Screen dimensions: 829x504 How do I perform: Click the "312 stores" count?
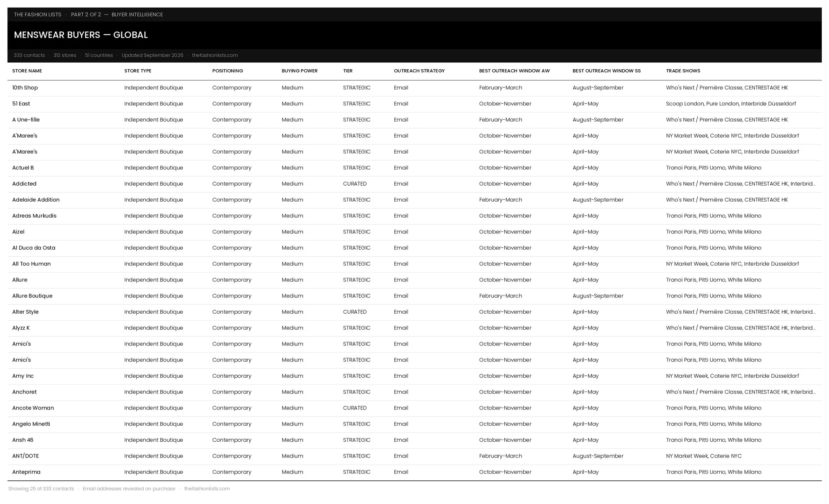(65, 55)
